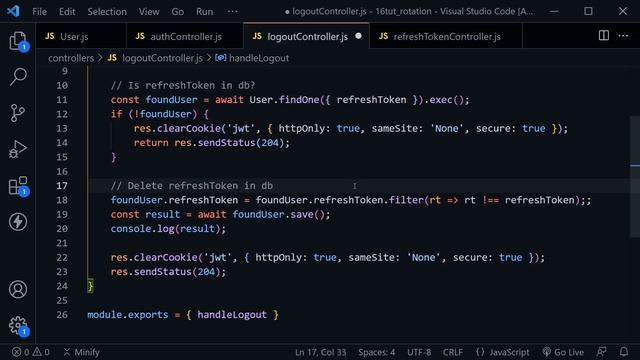Image resolution: width=640 pixels, height=360 pixels.
Task: Open the controllers breadcrumb folder
Action: coord(71,58)
